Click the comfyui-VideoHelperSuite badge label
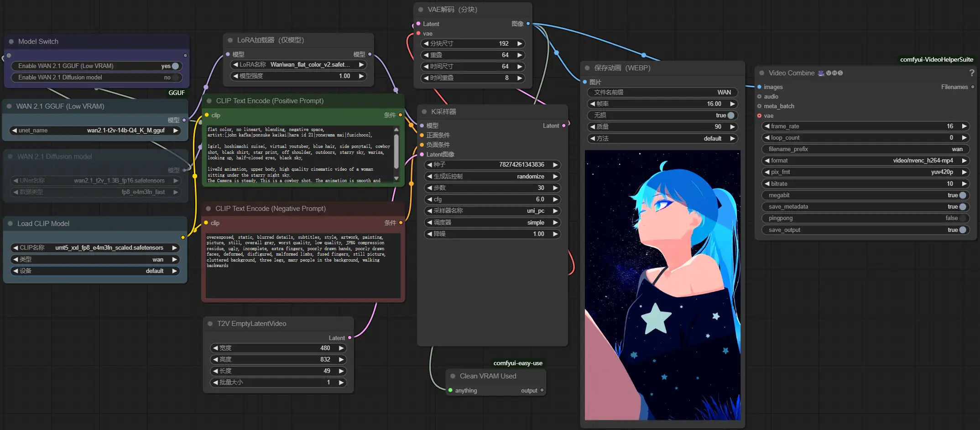 (x=936, y=59)
